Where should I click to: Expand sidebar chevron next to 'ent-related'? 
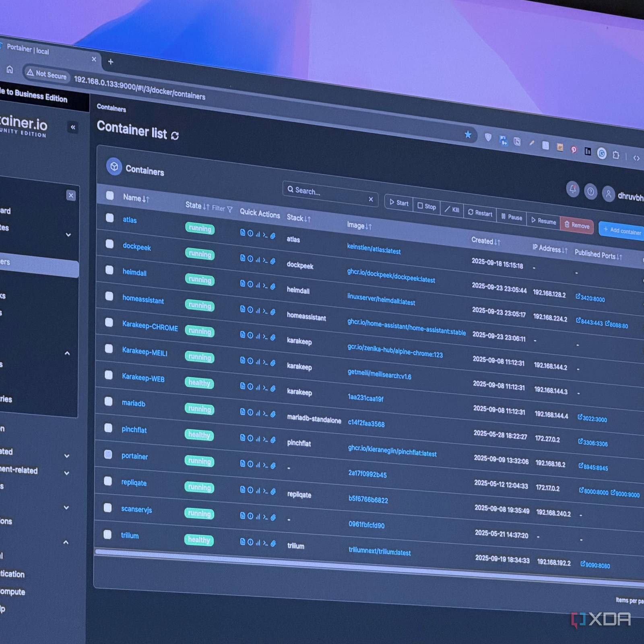click(67, 473)
